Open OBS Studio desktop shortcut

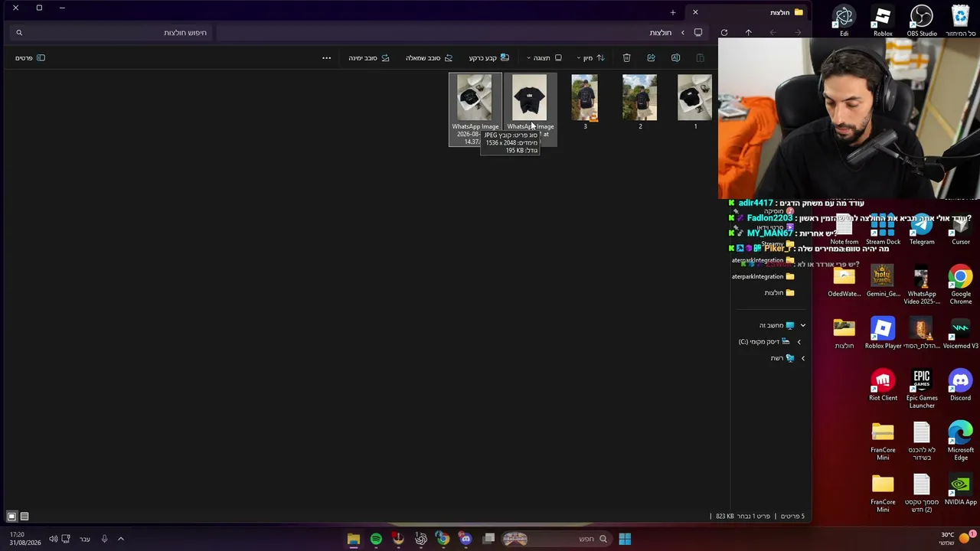coord(921,21)
